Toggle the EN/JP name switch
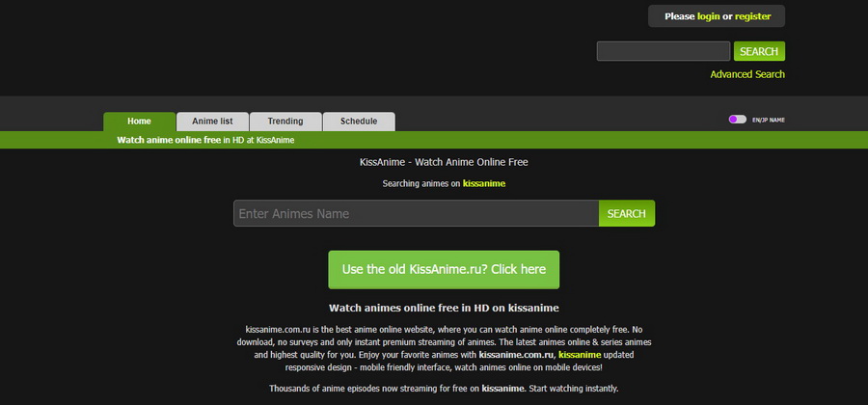This screenshot has width=868, height=405. (737, 120)
